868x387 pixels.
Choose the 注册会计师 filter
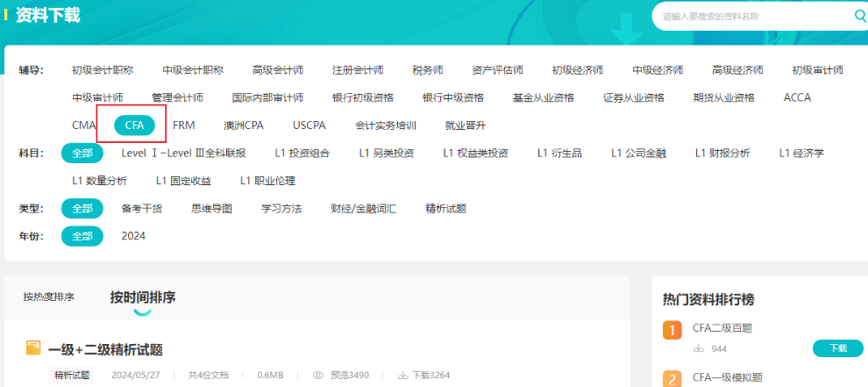click(358, 70)
